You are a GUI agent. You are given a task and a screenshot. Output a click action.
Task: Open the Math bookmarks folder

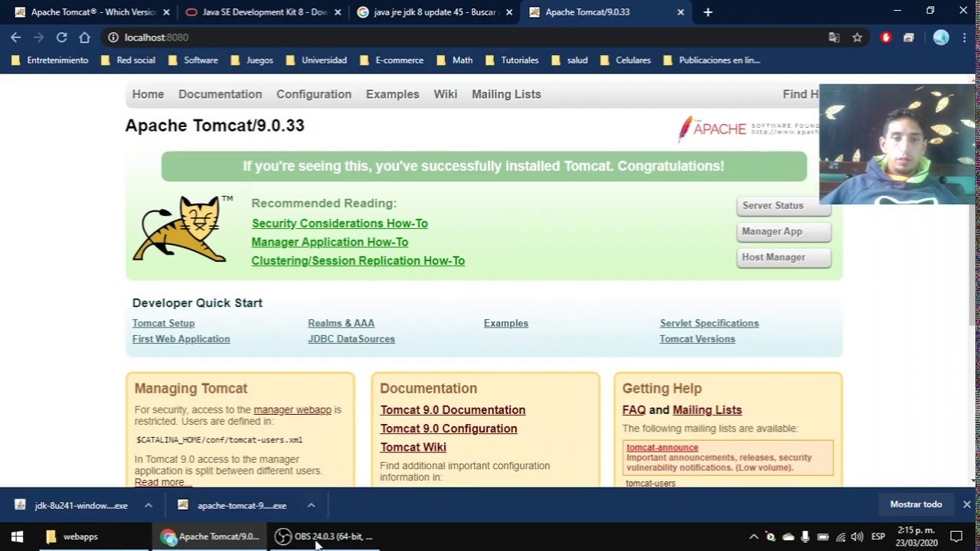point(455,60)
